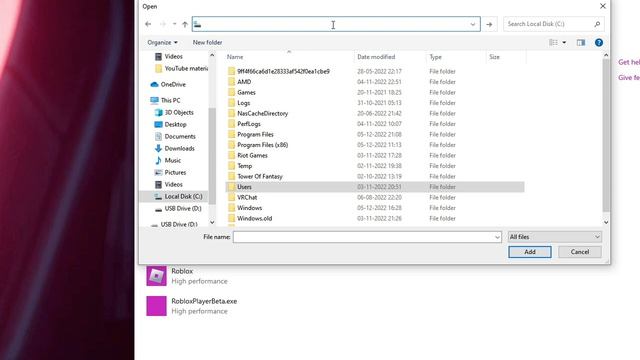
Task: Select the Windows.old folder
Action: [x=254, y=218]
